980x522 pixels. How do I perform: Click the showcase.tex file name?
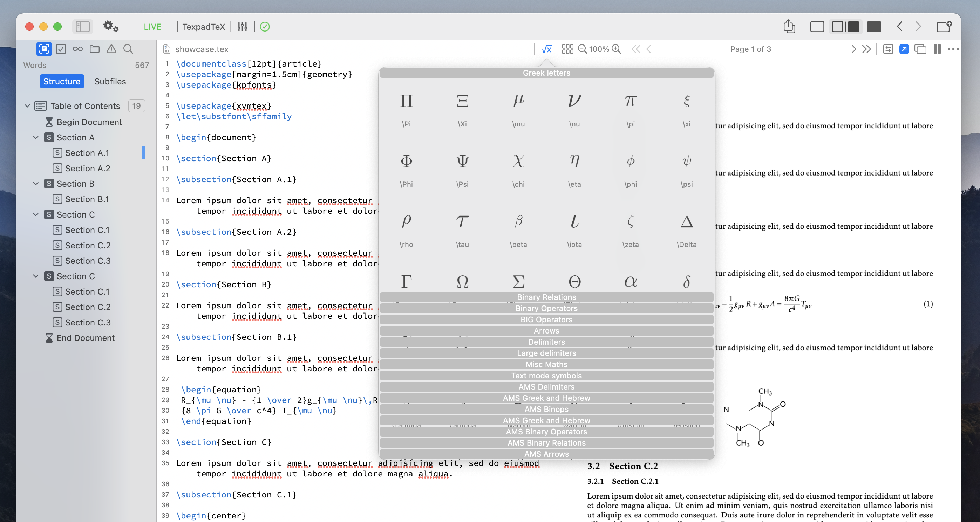(x=202, y=49)
